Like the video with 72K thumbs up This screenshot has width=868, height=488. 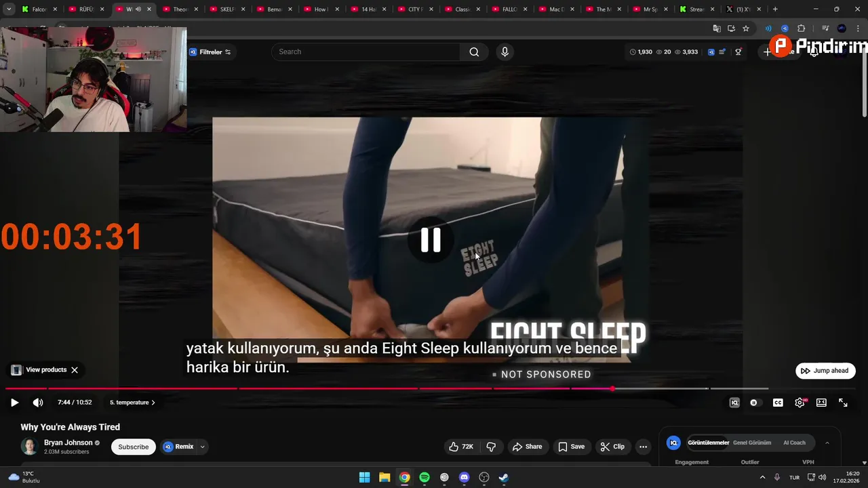coord(461,447)
